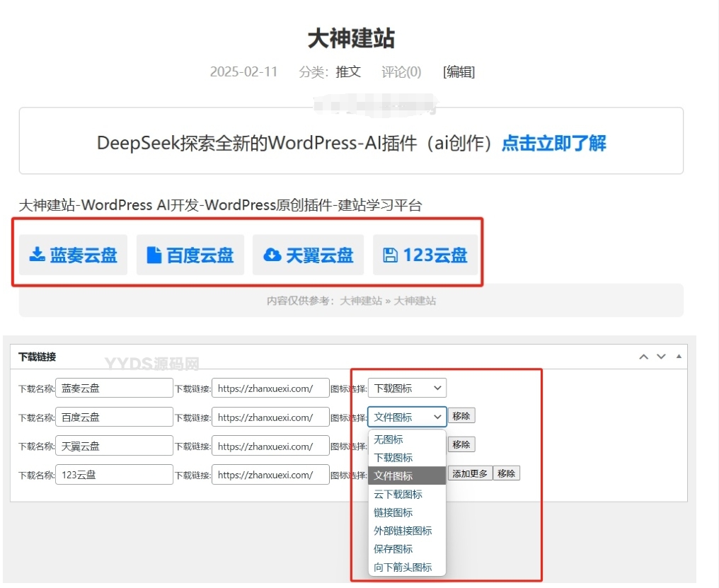Image resolution: width=719 pixels, height=588 pixels.
Task: Click the 内容仅供参考 footer notice text
Action: point(351,301)
